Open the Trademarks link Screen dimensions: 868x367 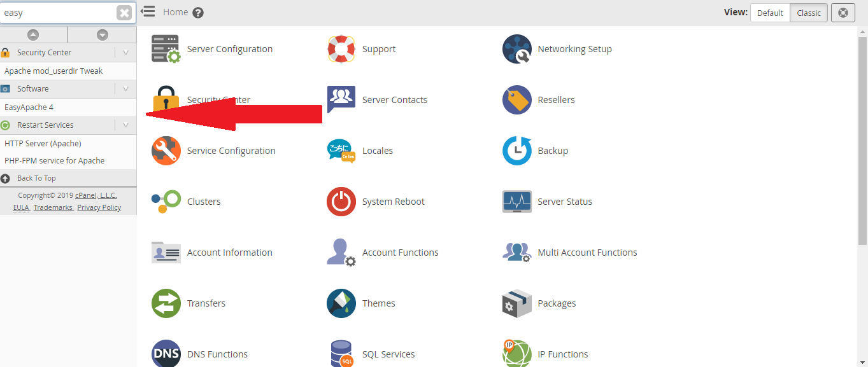53,207
